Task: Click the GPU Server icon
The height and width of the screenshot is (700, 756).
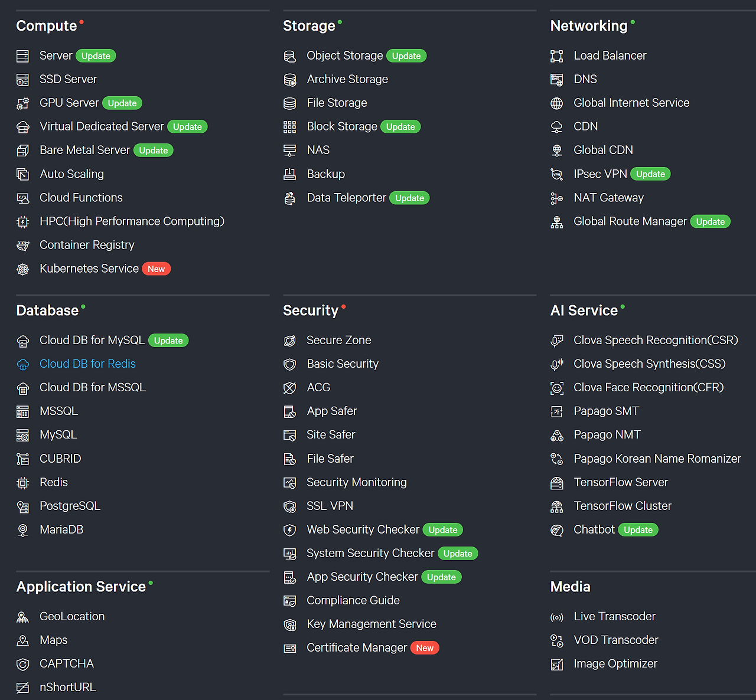Action: (x=22, y=103)
